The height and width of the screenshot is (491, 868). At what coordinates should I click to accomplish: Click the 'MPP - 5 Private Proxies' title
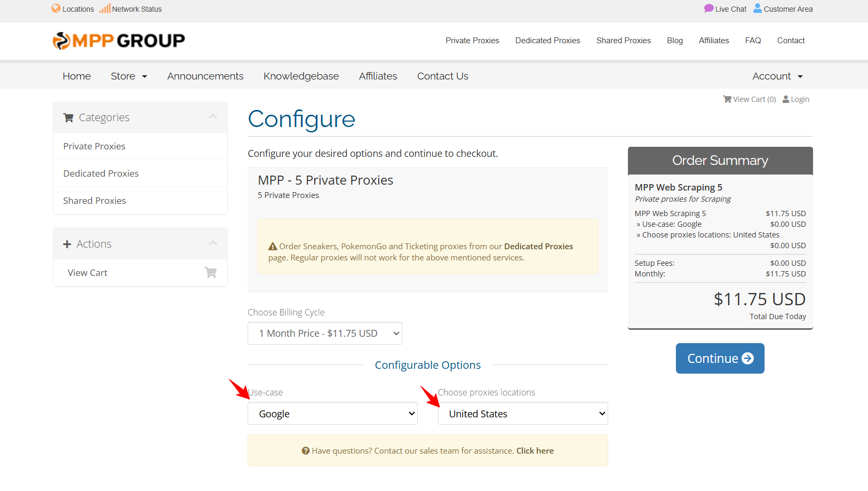[x=325, y=180]
